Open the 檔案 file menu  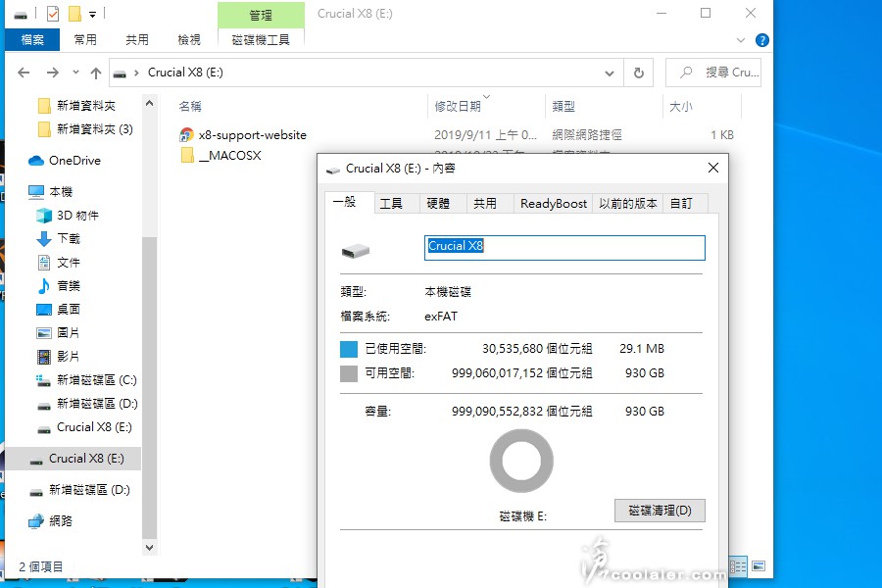pyautogui.click(x=32, y=40)
